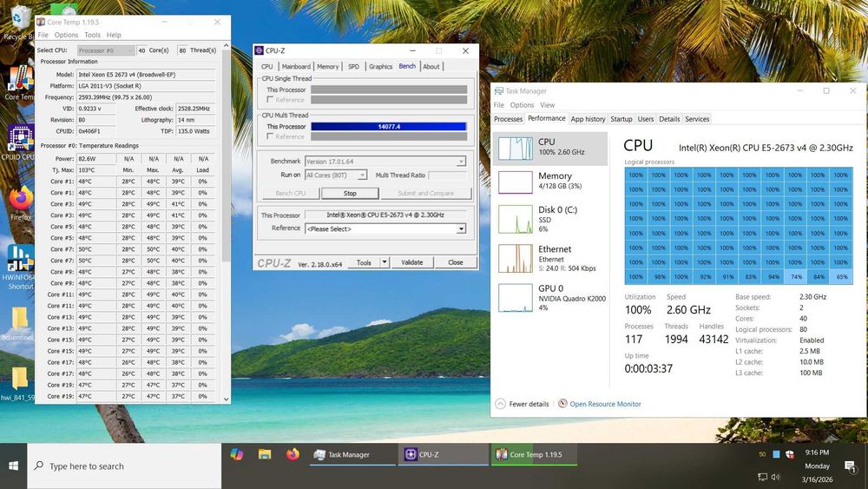Open the Firefox desktop shortcut

(21, 203)
